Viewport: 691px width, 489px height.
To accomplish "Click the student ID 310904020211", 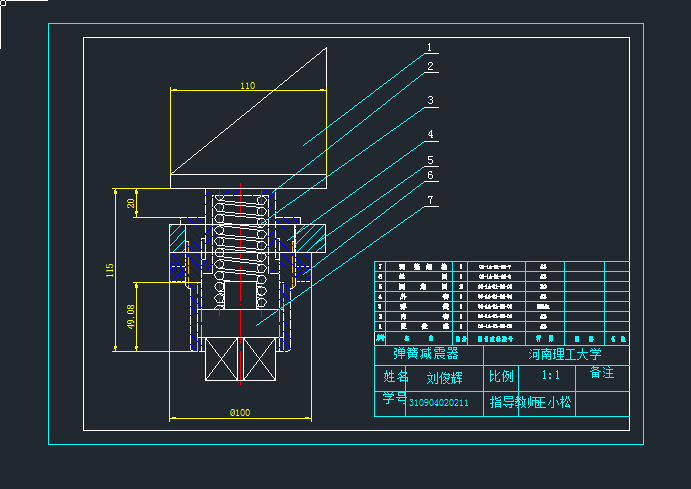I will 439,402.
